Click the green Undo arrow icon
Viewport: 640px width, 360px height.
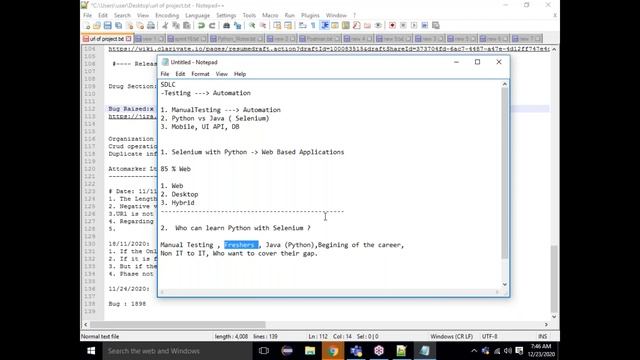(201, 25)
